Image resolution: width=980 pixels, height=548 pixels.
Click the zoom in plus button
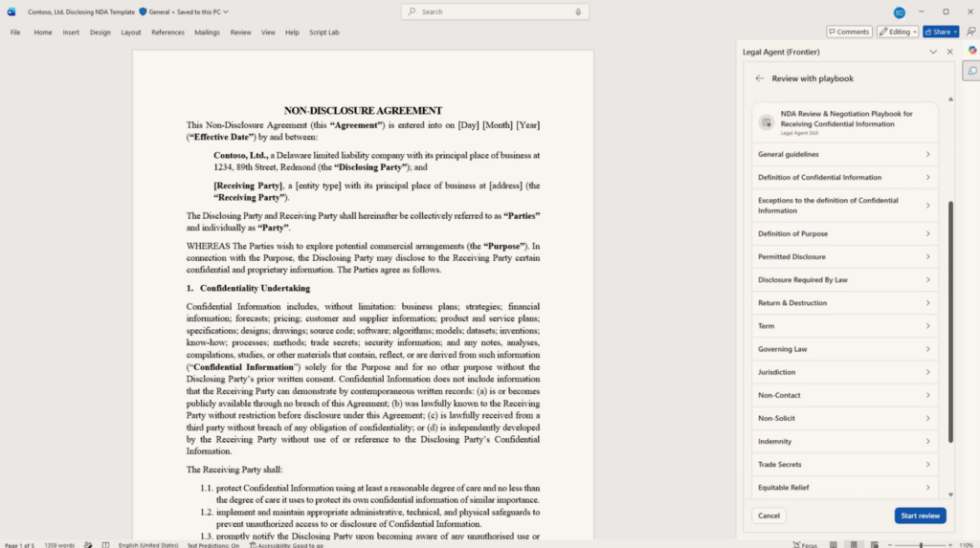tap(950, 545)
